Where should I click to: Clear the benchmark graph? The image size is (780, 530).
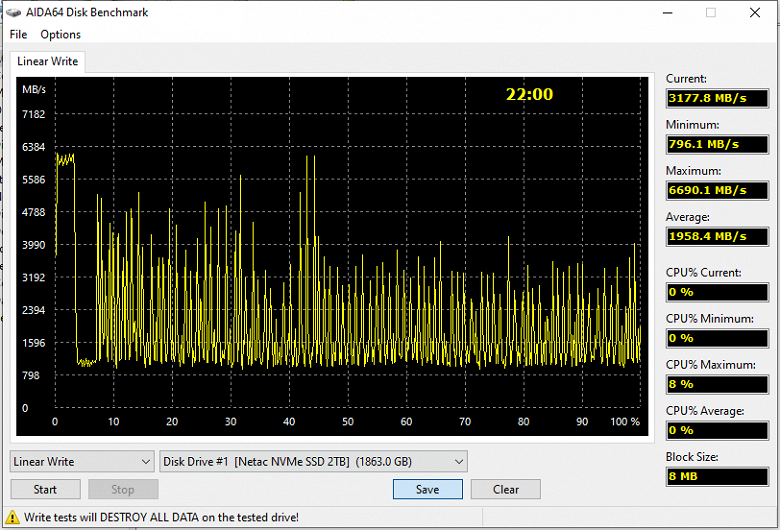(x=506, y=489)
